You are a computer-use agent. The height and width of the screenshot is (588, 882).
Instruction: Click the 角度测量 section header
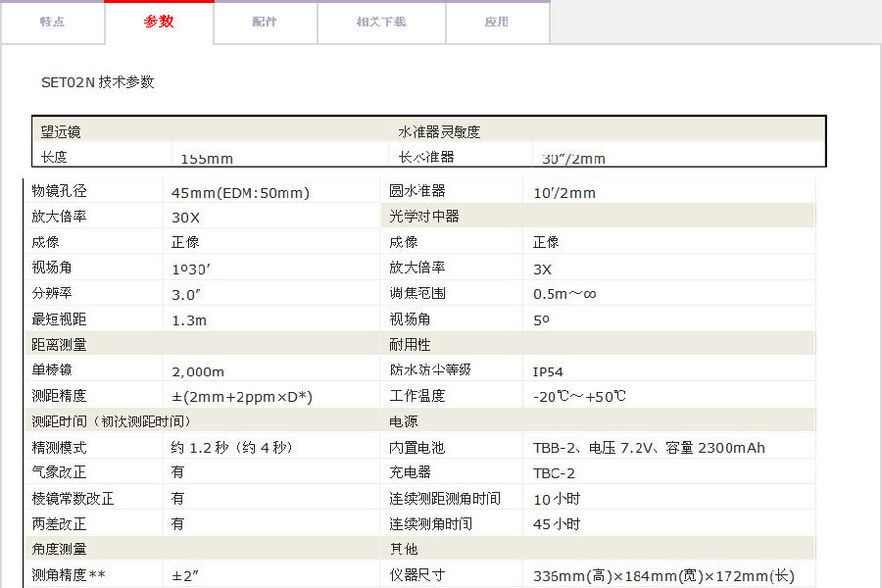click(59, 550)
